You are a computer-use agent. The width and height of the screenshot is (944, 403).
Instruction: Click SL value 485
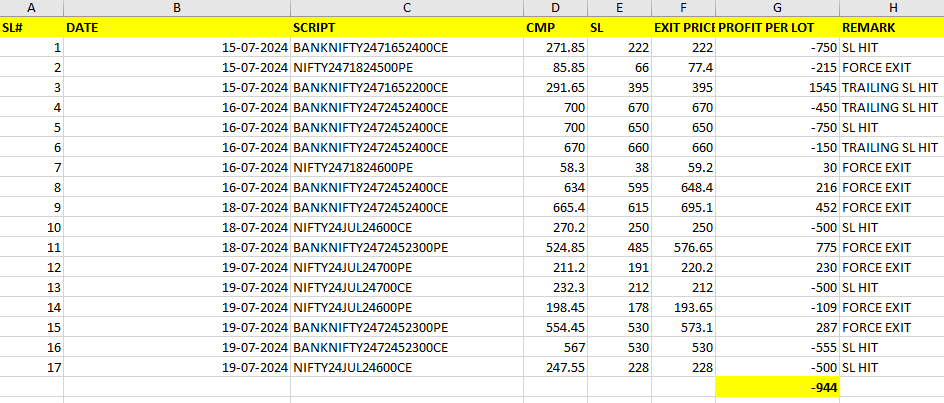point(620,248)
